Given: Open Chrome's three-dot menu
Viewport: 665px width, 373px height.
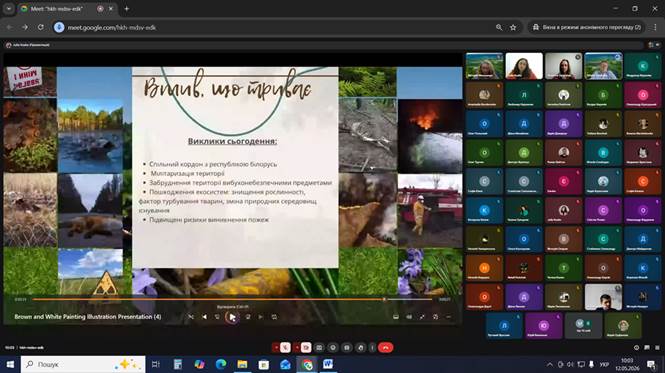Looking at the screenshot, I should coord(655,27).
